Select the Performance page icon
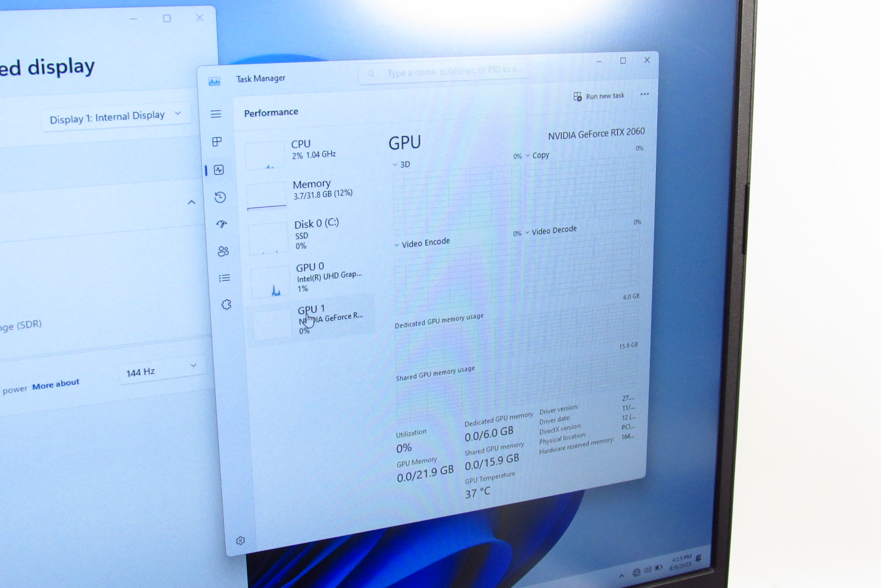 click(x=219, y=170)
